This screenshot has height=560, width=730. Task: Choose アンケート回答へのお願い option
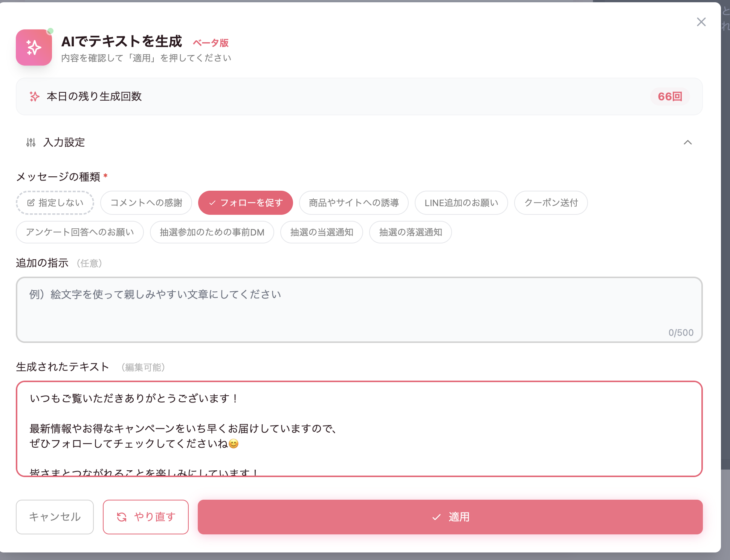click(80, 232)
